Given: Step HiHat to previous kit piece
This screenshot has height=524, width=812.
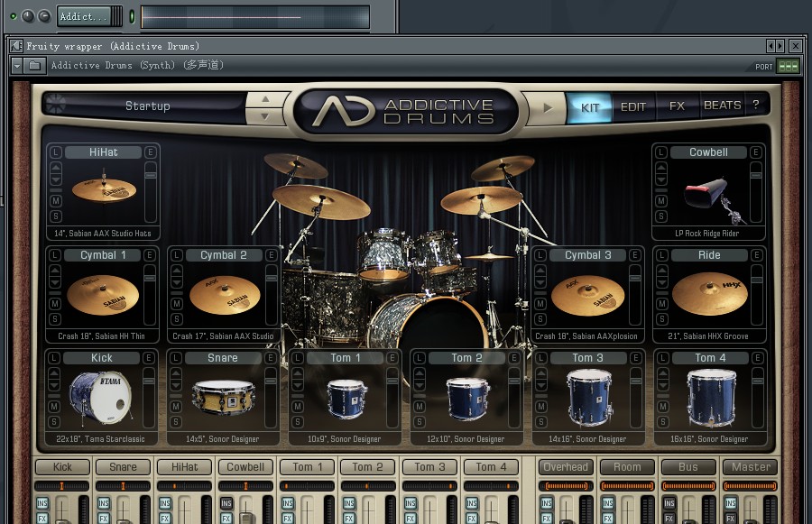Looking at the screenshot, I should [56, 167].
